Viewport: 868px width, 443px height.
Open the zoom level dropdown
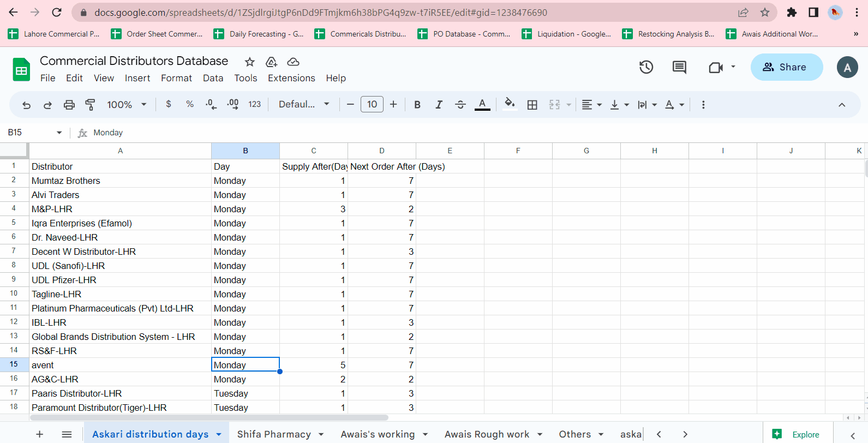pos(127,105)
